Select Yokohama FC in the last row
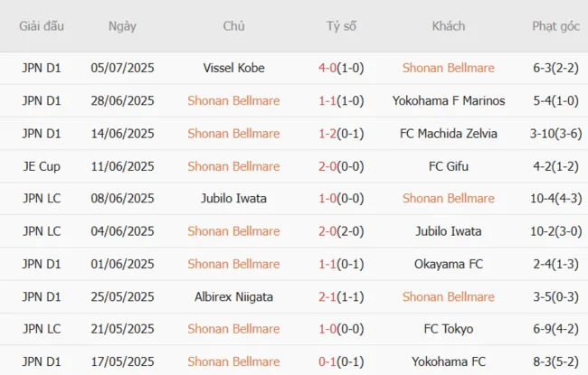Screen dimensions: 588x375 click(448, 361)
